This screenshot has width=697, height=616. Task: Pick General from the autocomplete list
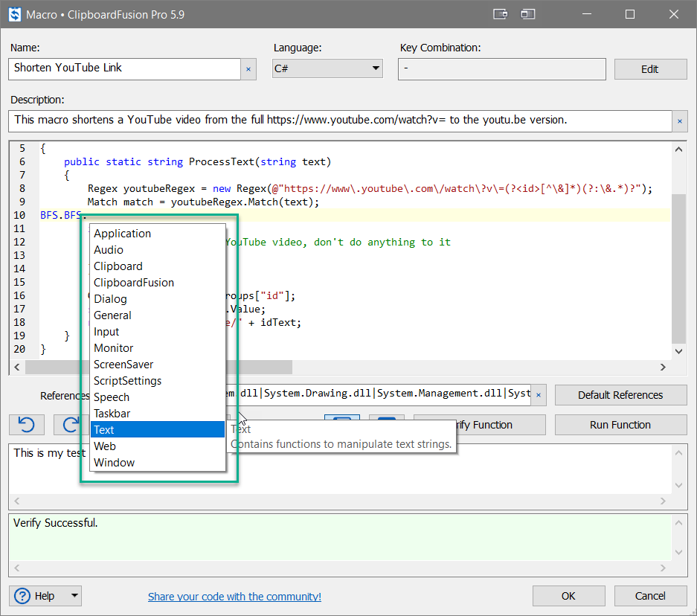tap(158, 315)
